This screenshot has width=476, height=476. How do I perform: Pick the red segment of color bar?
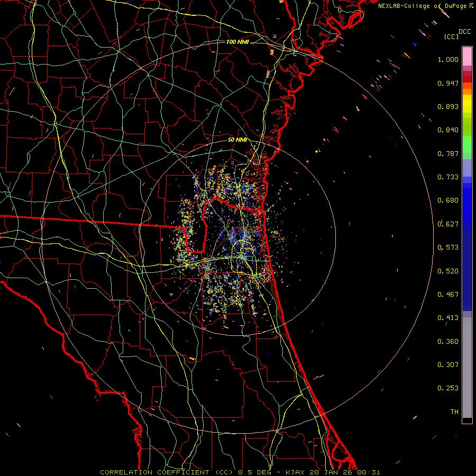point(467,79)
